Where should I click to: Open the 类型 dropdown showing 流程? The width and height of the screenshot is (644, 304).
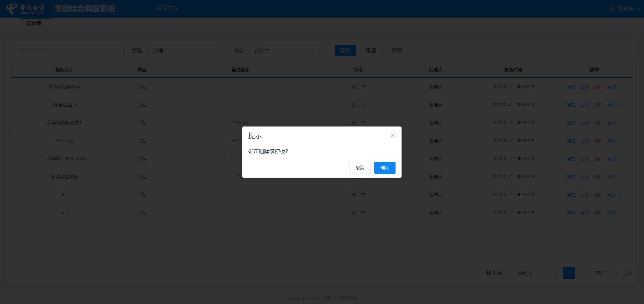[186, 51]
